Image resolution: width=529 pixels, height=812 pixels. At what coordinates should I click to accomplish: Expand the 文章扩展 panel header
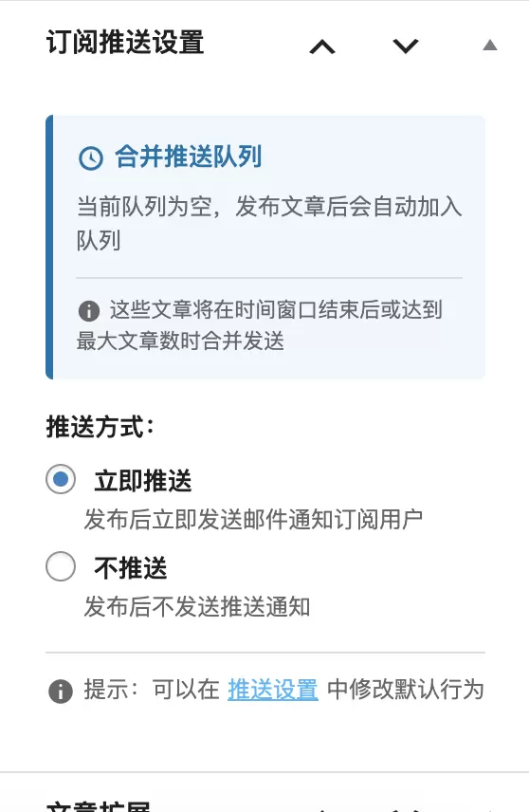pyautogui.click(x=99, y=805)
